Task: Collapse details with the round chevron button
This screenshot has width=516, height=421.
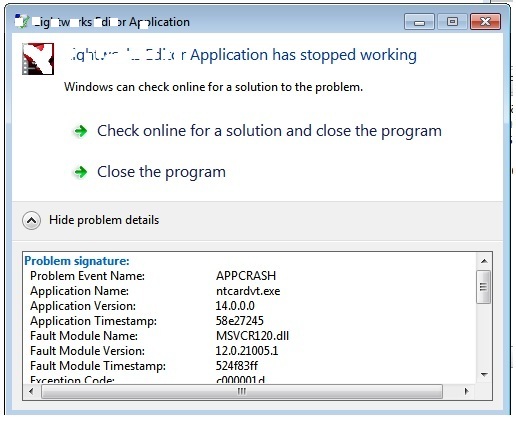Action: point(31,220)
